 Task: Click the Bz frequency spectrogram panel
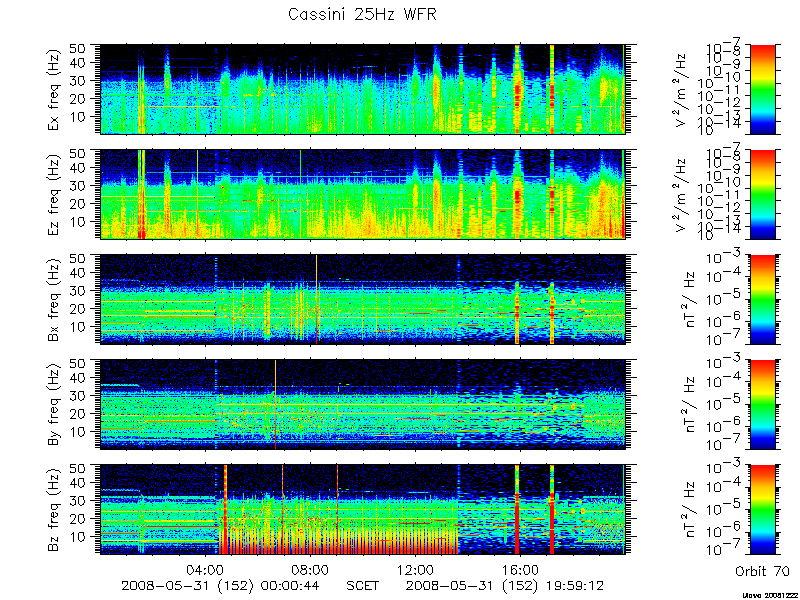pyautogui.click(x=362, y=510)
